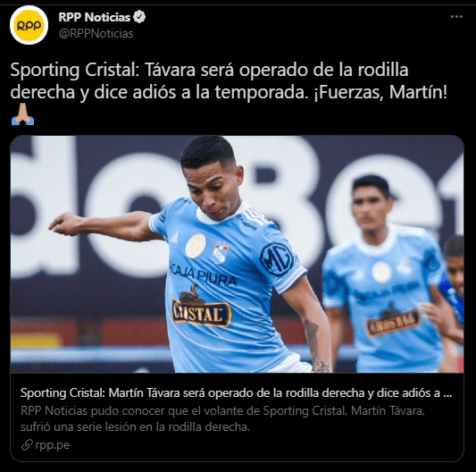476x472 pixels.
Task: Click the card description starting 'RPP Noticias pudo conocer'
Action: point(222,419)
